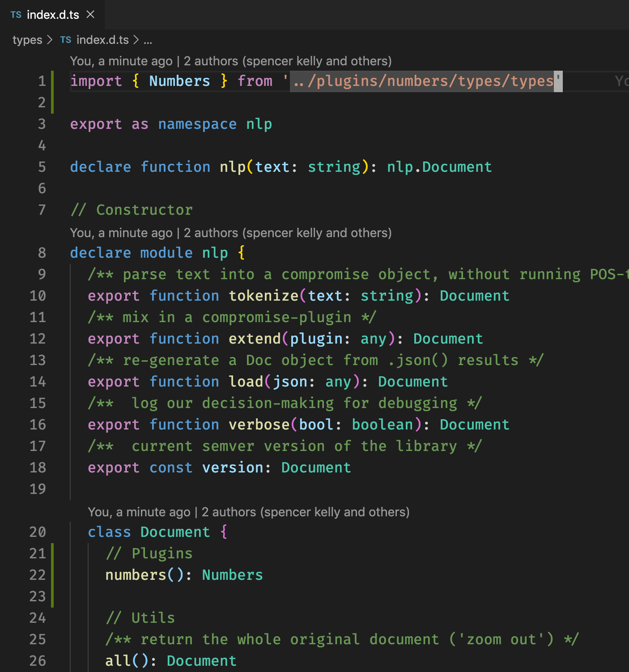Click 'boolean' type on line 16
Viewport: 629px width, 672px height.
[x=382, y=425]
